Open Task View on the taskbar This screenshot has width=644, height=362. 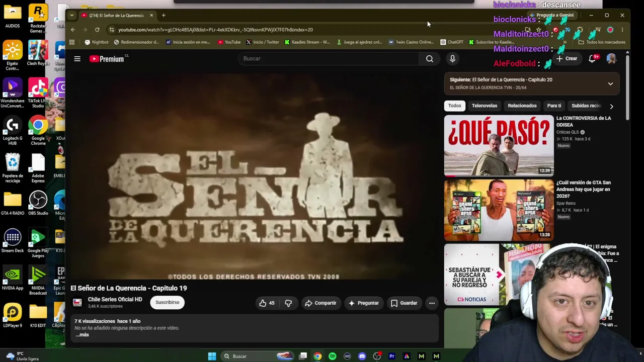pos(303,356)
